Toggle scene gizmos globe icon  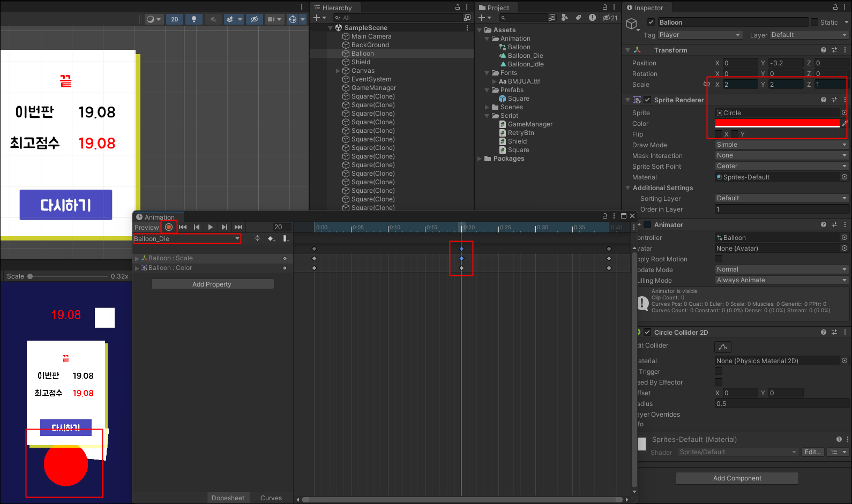point(293,19)
